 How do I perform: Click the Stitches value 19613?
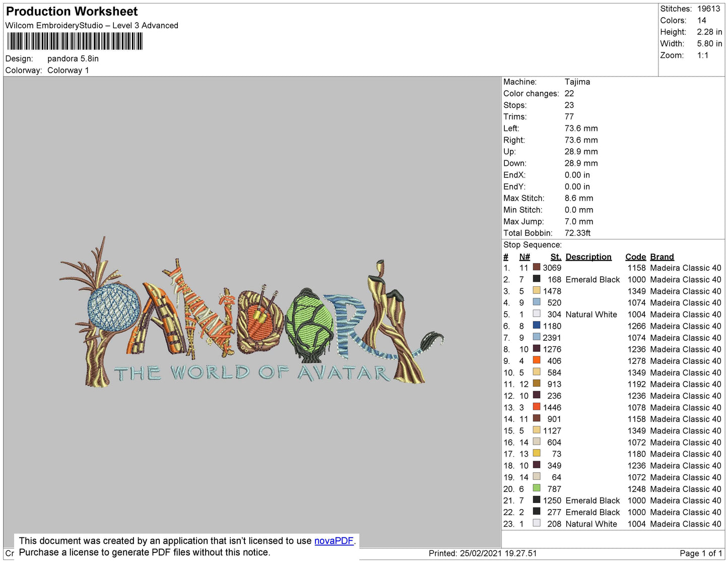tap(709, 9)
